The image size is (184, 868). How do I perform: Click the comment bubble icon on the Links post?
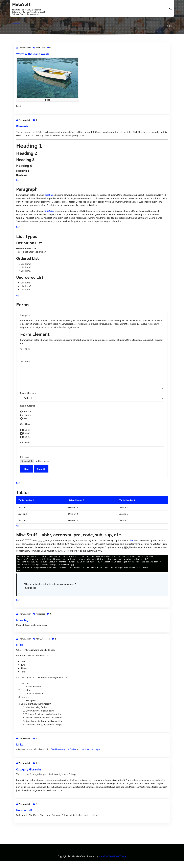click(34, 738)
